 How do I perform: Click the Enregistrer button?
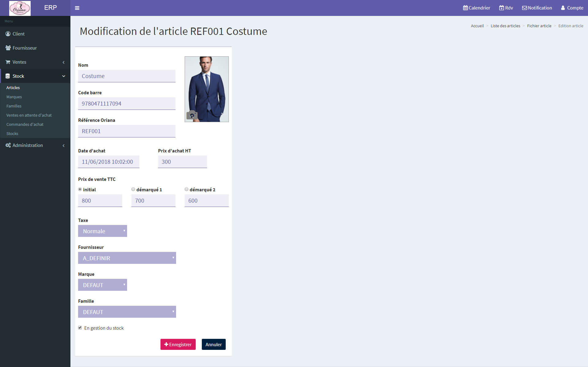click(178, 344)
